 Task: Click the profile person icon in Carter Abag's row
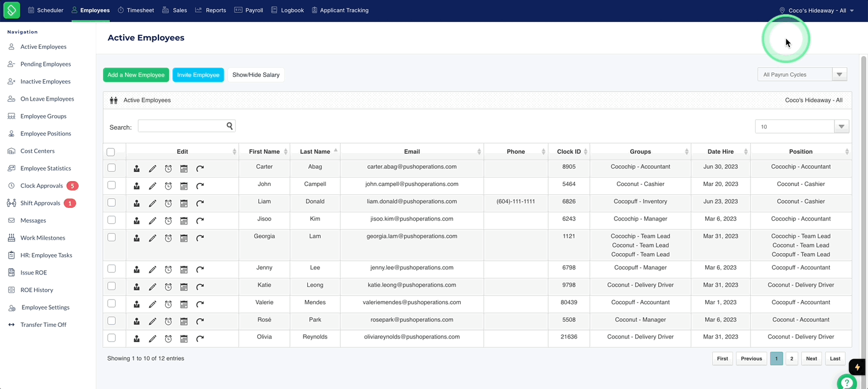point(137,169)
